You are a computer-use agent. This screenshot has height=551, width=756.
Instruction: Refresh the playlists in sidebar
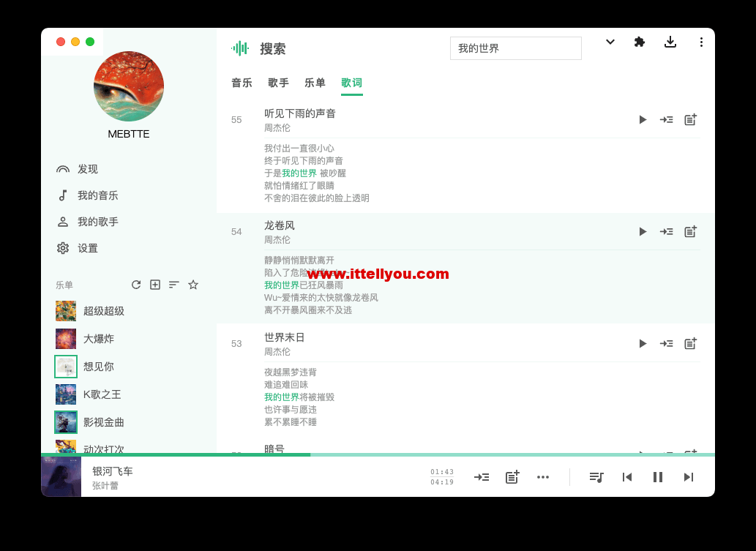point(136,285)
